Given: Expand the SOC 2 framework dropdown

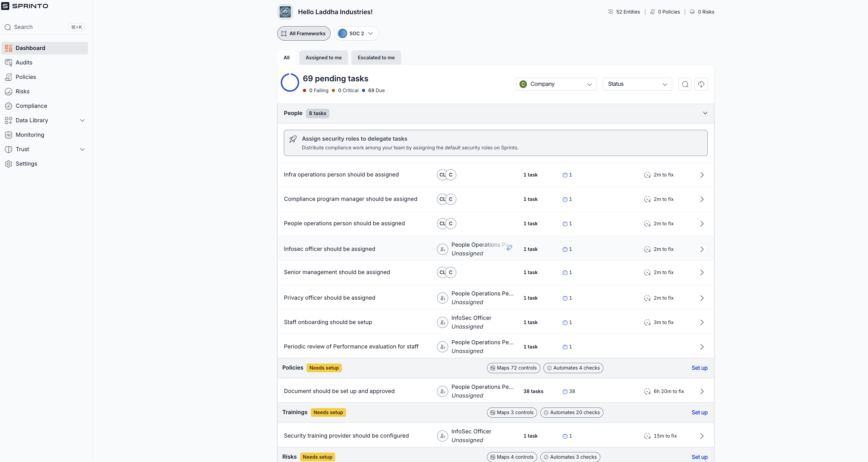Looking at the screenshot, I should [x=356, y=34].
